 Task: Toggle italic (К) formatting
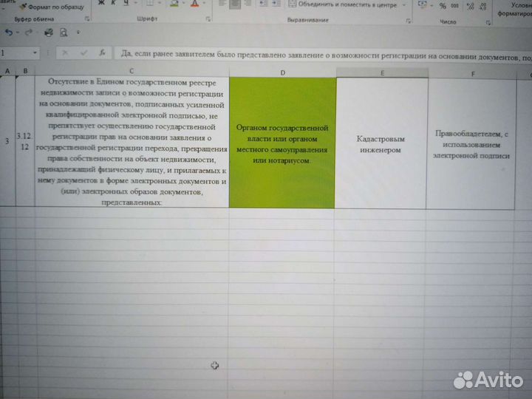pyautogui.click(x=113, y=3)
